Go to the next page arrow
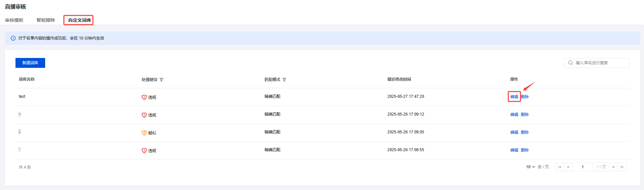644x190 pixels. tap(614, 167)
